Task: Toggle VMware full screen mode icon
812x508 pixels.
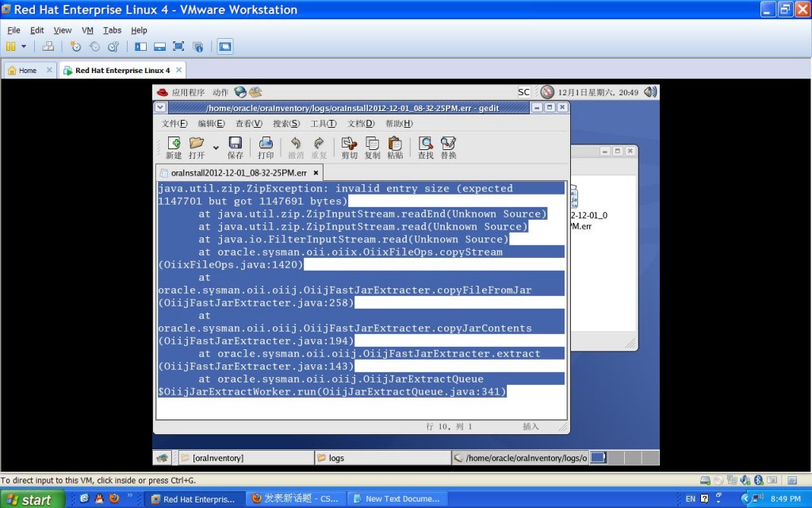Action: coord(178,47)
